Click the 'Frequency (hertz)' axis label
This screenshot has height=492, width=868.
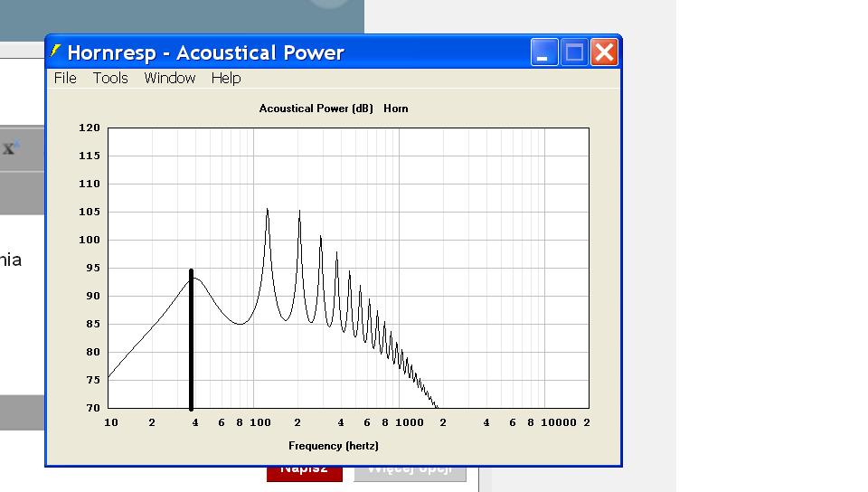334,446
